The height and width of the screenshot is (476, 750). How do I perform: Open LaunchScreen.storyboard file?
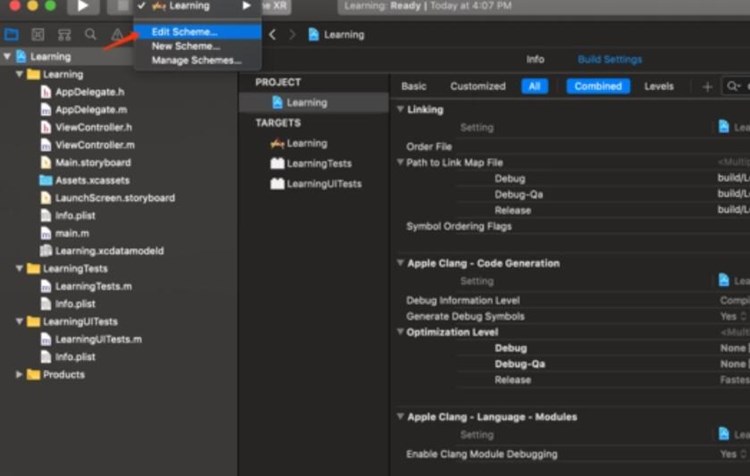[x=115, y=198]
